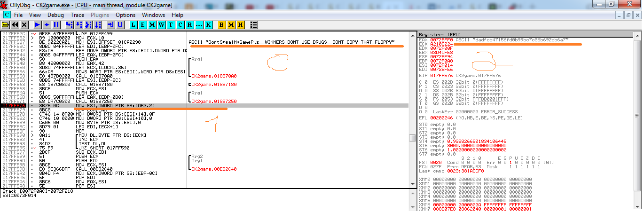Select the EBP register value 0072F0A0
644x212 pixels.
(x=441, y=61)
